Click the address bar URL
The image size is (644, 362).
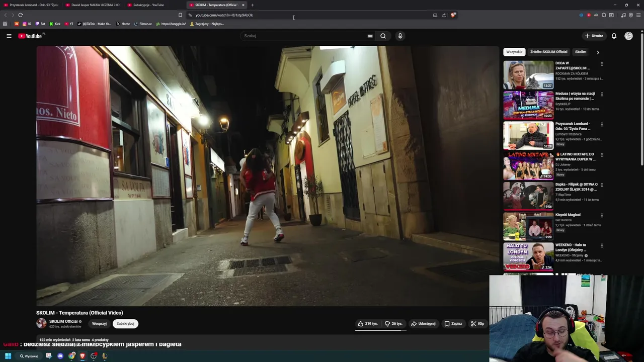pos(224,15)
